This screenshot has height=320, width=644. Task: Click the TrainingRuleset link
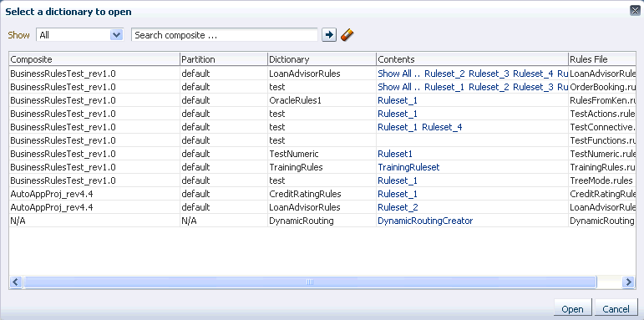coord(408,167)
